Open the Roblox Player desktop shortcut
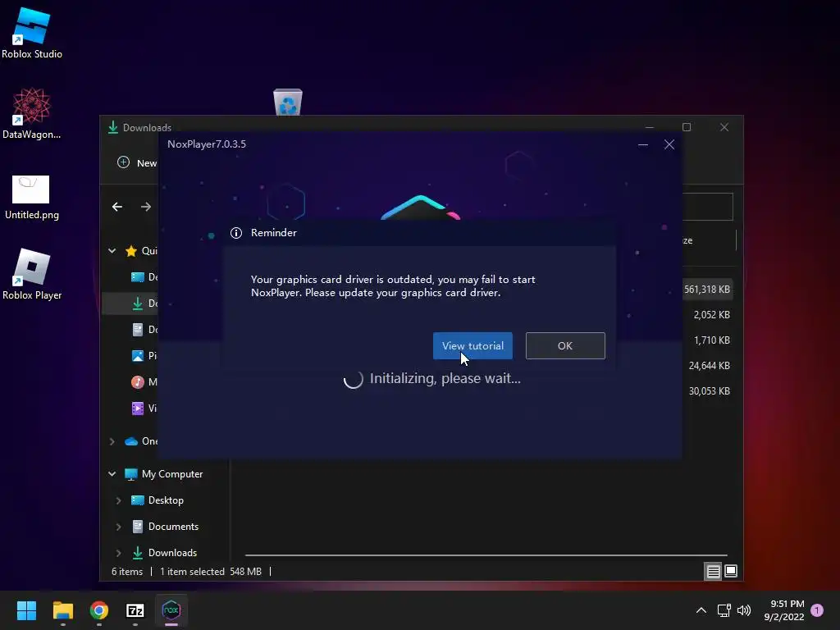Image resolution: width=840 pixels, height=630 pixels. click(x=32, y=274)
